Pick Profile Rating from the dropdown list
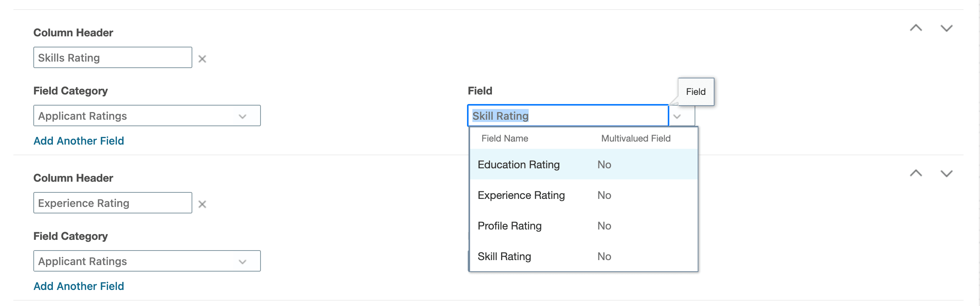The image size is (980, 306). click(x=510, y=226)
